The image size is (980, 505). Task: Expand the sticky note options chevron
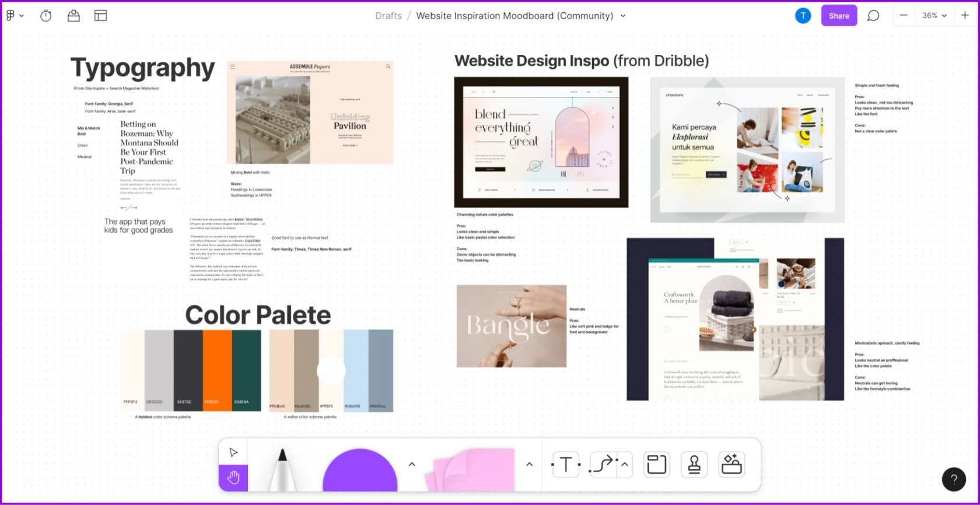coord(529,465)
